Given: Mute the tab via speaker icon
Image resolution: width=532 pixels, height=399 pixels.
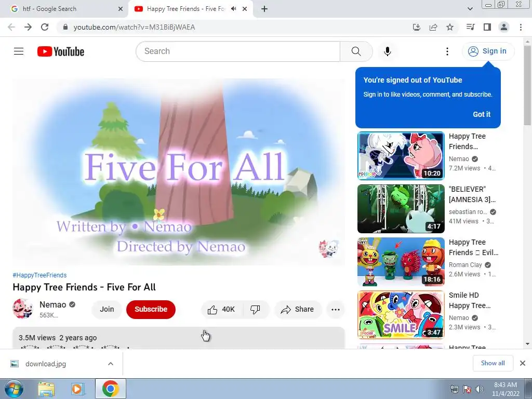Looking at the screenshot, I should (233, 9).
